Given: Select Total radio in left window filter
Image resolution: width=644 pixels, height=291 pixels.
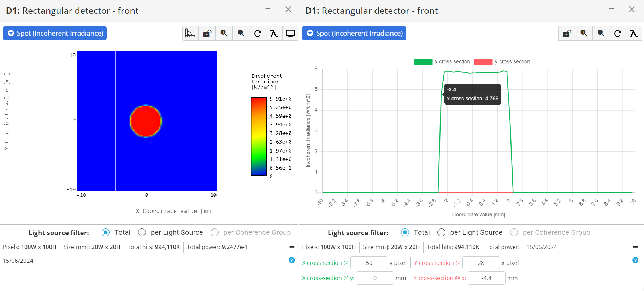Looking at the screenshot, I should 105,232.
